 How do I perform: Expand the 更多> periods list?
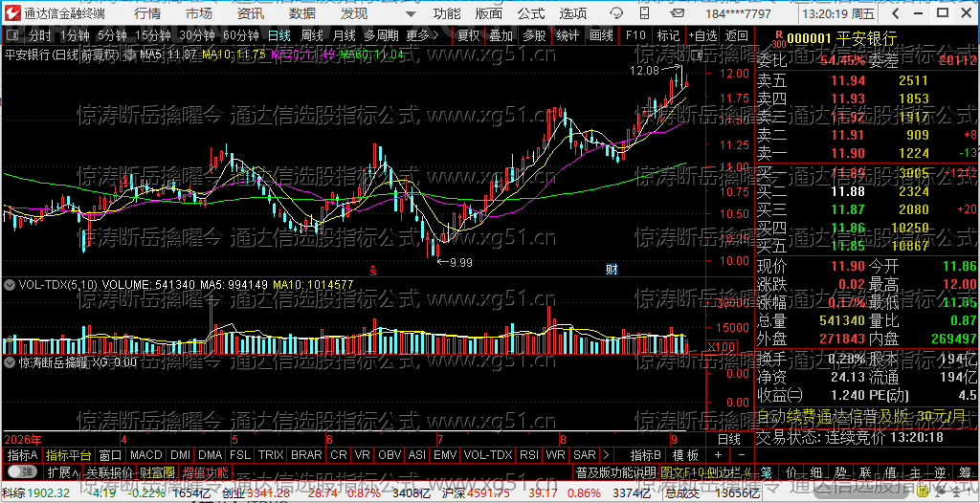[x=422, y=36]
